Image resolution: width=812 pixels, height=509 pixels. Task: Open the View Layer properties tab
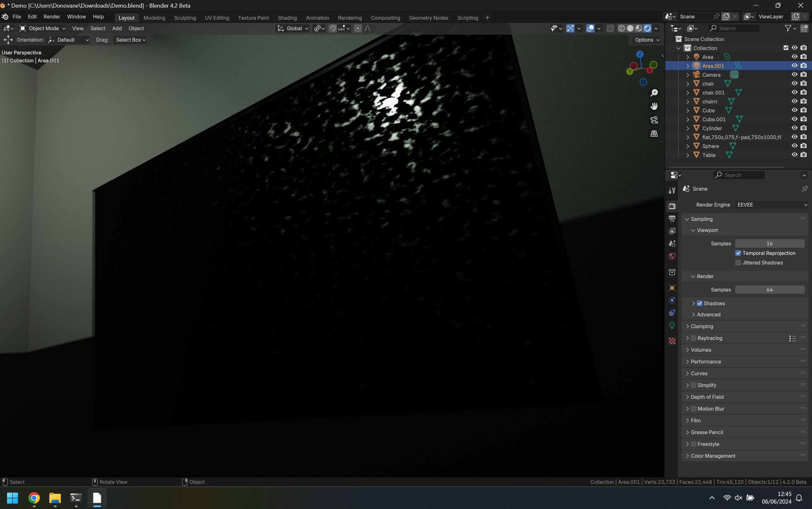pos(672,231)
